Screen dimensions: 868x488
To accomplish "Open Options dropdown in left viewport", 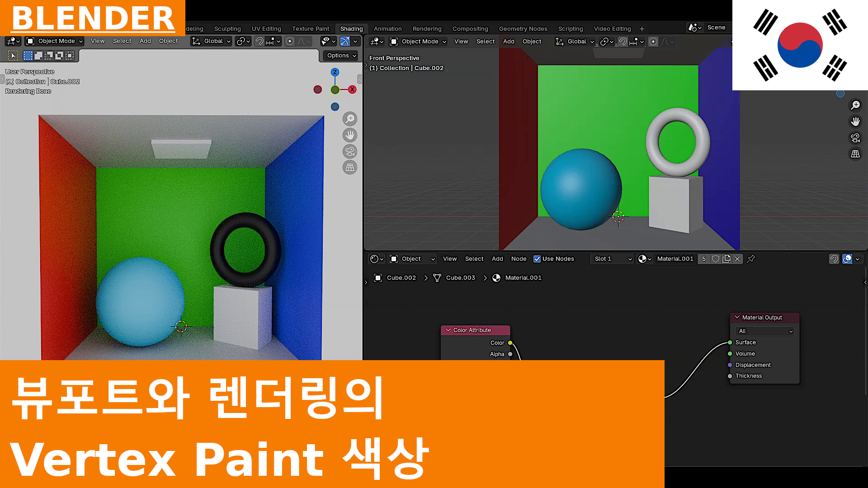I will pos(340,56).
